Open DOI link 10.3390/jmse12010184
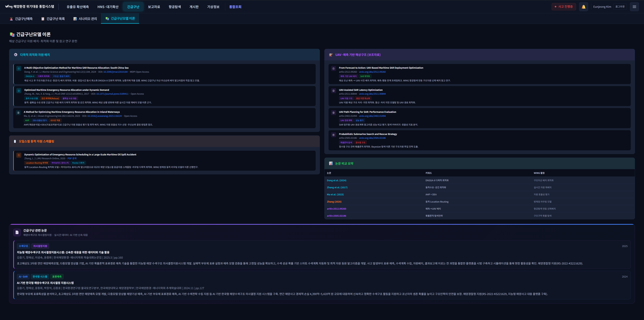 (115, 72)
